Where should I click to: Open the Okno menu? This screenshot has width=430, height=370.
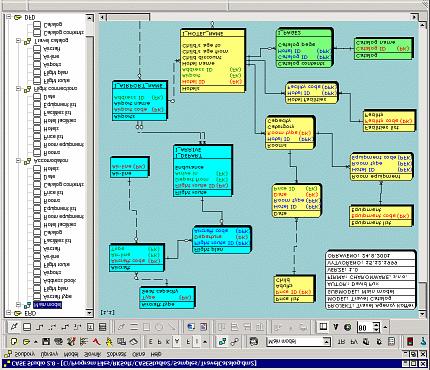(x=138, y=354)
